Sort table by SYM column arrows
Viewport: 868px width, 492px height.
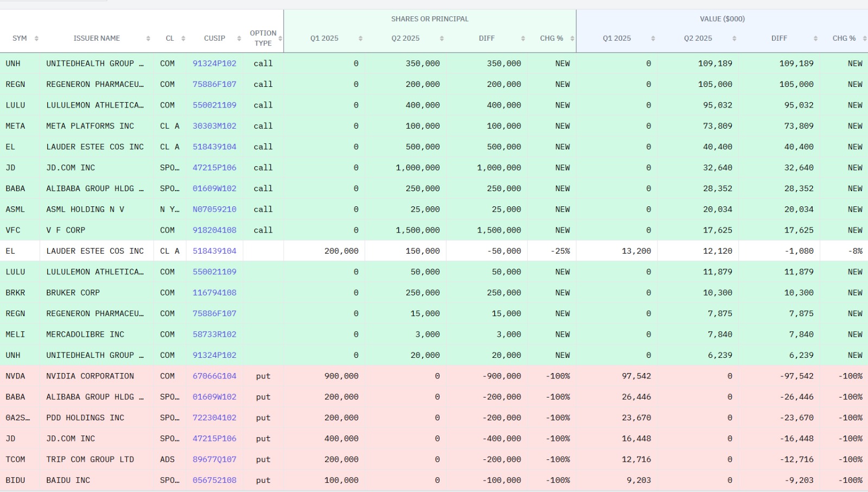(x=36, y=39)
